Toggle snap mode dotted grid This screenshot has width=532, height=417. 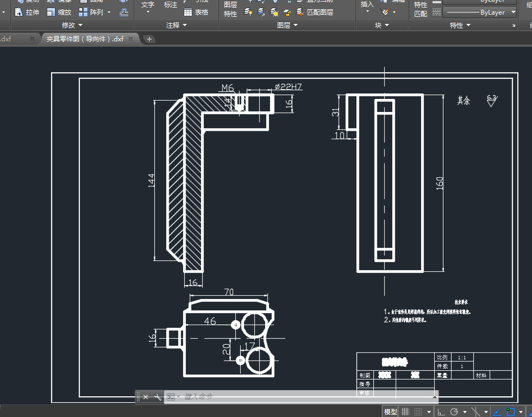coord(418,412)
